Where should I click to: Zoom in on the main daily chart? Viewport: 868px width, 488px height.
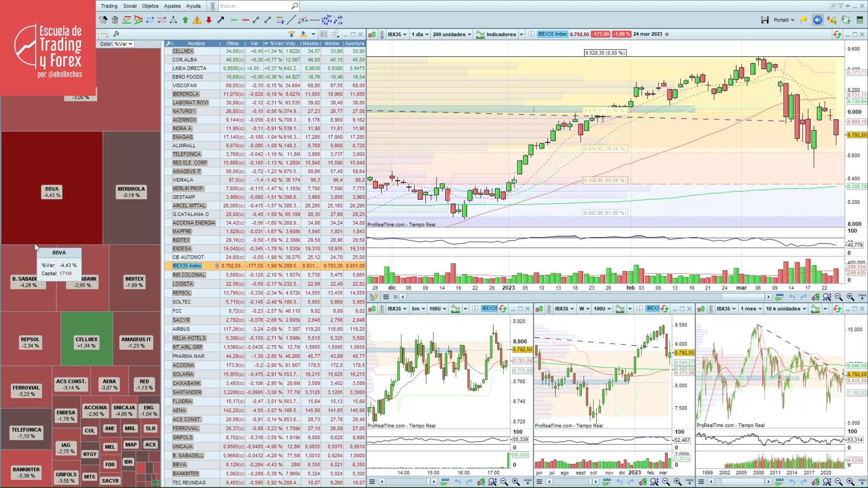point(850,297)
